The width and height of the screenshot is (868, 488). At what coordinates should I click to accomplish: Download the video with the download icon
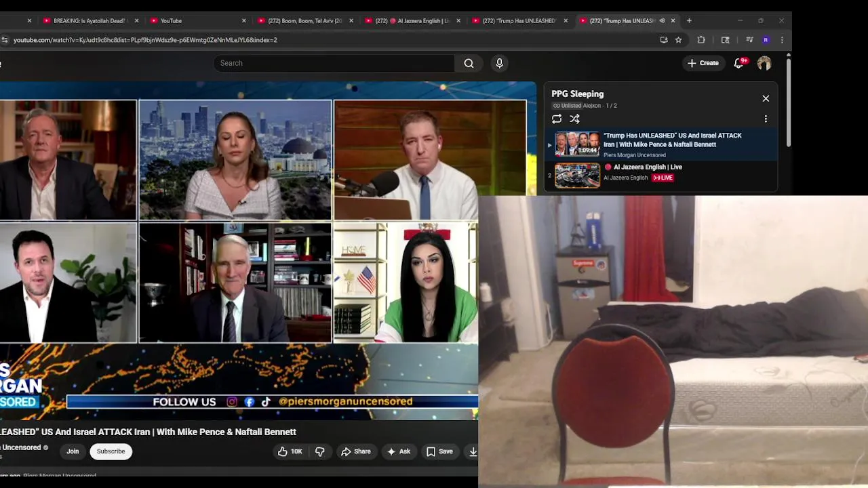(473, 451)
